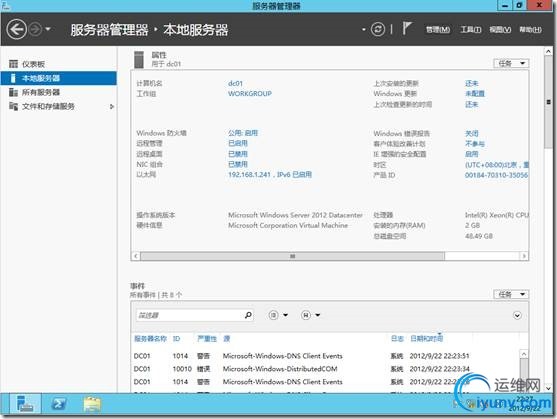Click IE 增强的安全配置 status 启用
The image size is (557, 419).
tap(472, 154)
